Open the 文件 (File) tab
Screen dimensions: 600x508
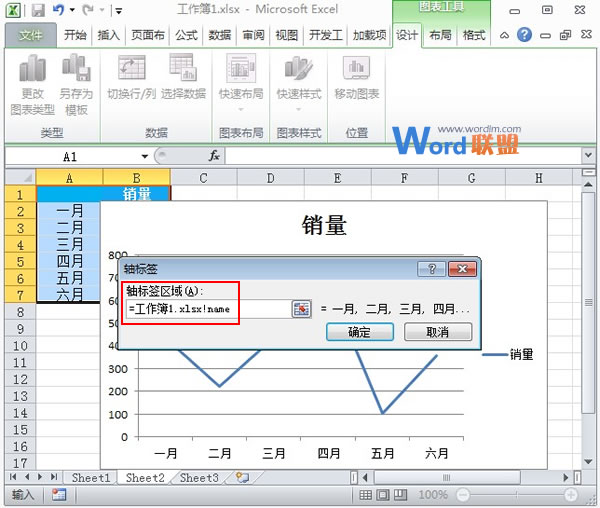pyautogui.click(x=31, y=36)
